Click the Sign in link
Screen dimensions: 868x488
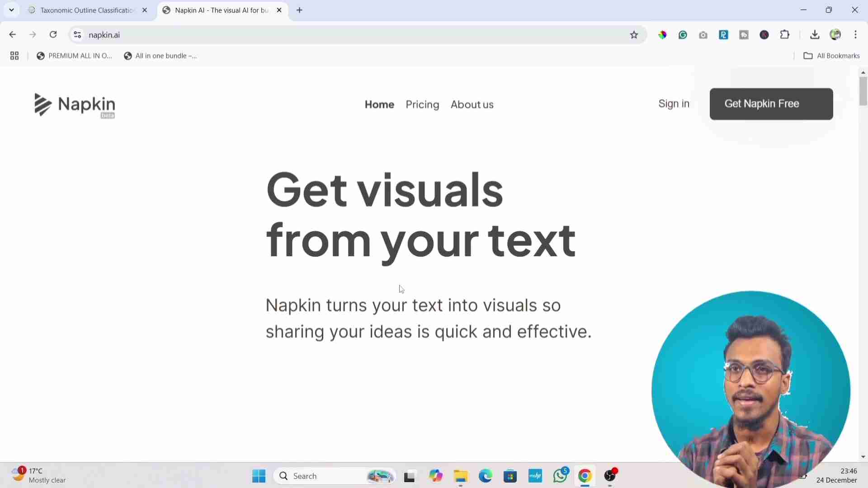673,103
